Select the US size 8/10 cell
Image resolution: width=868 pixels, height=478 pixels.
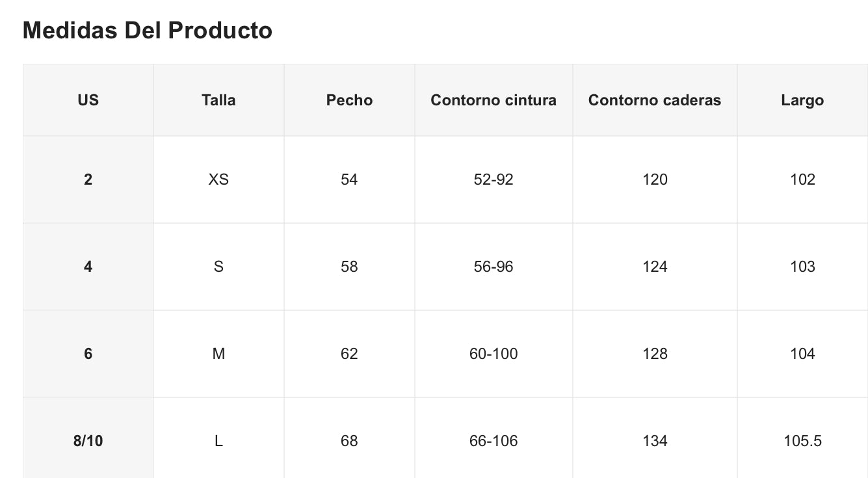click(88, 441)
